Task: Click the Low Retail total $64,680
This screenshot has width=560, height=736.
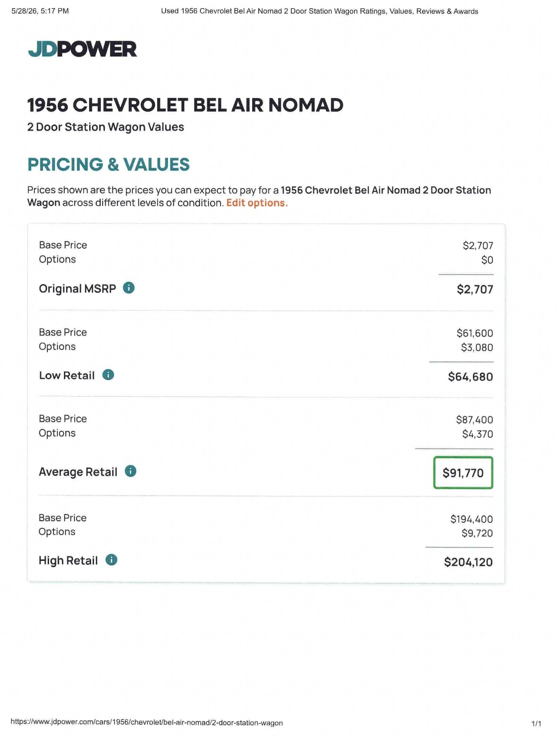Action: point(470,377)
